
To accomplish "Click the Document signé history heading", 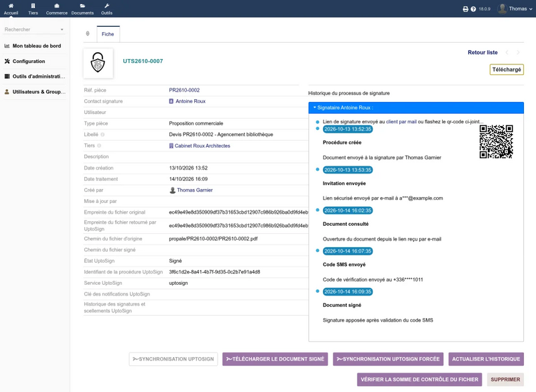I will point(342,305).
